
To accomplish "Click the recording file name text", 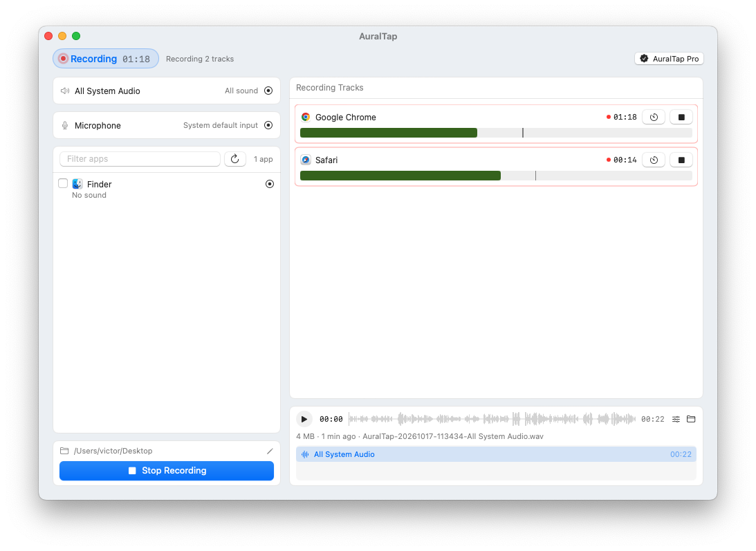I will tap(453, 436).
